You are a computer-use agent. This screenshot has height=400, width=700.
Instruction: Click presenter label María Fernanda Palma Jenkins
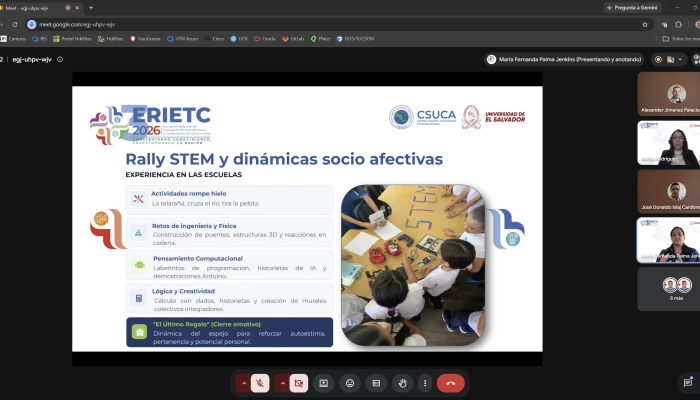pos(565,59)
